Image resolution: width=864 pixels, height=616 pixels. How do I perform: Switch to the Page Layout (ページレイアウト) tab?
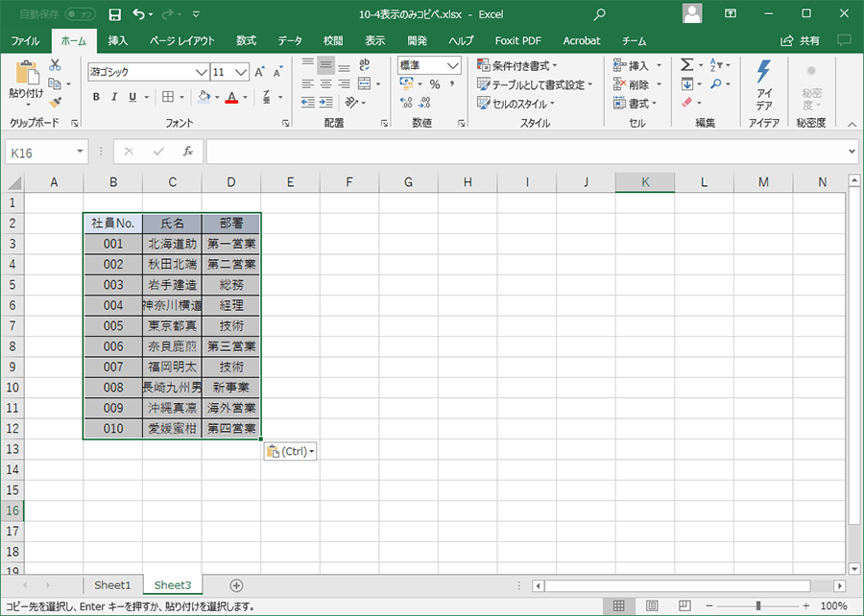(x=181, y=40)
